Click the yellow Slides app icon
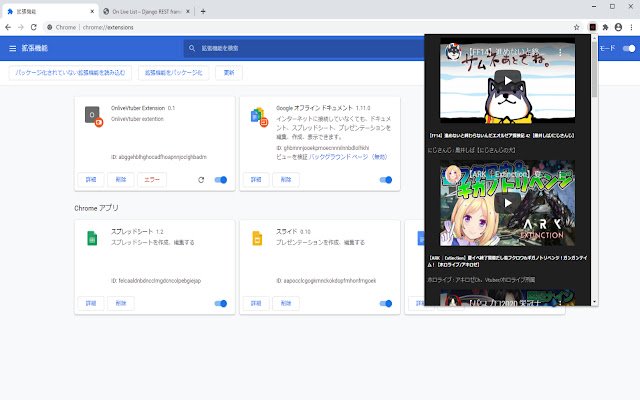The width and height of the screenshot is (640, 400). (x=257, y=238)
